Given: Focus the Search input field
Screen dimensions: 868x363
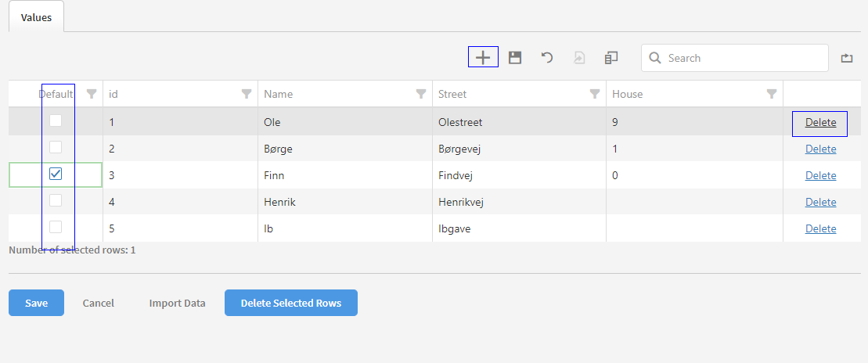Looking at the screenshot, I should click(x=744, y=58).
